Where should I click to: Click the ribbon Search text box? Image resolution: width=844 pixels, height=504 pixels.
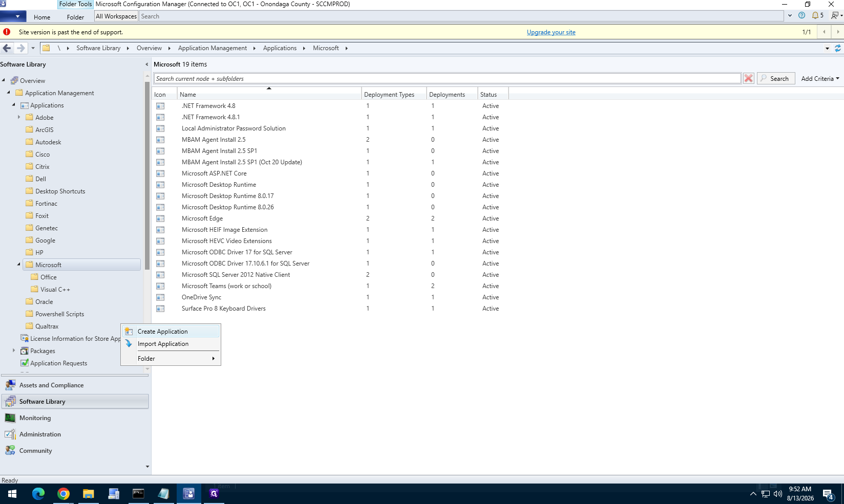click(x=461, y=16)
